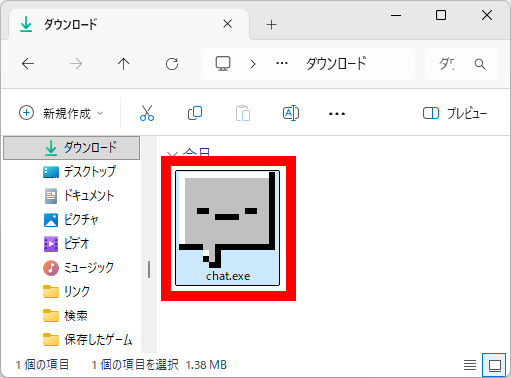Click the 1.38 MB selection status
511x378 pixels.
pos(206,365)
